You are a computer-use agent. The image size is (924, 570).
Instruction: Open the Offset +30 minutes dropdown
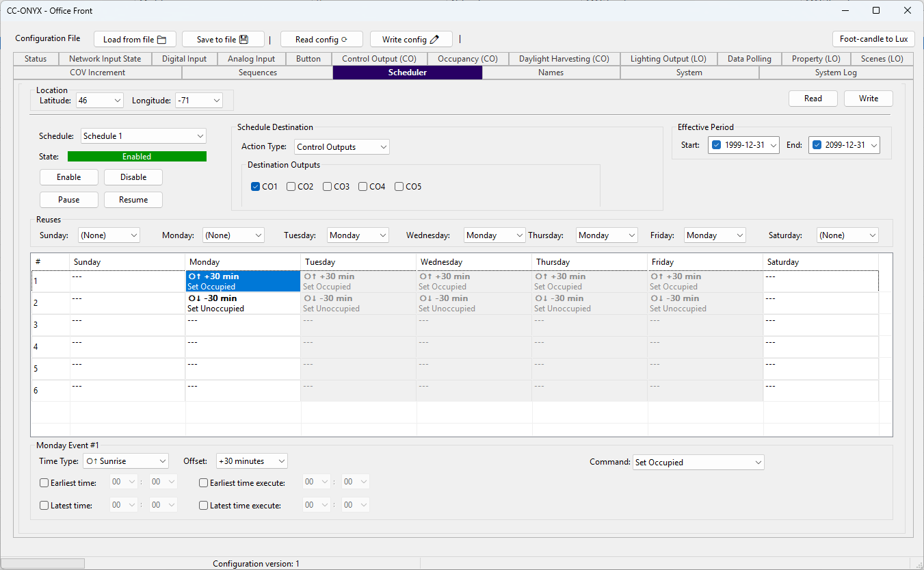click(x=252, y=461)
